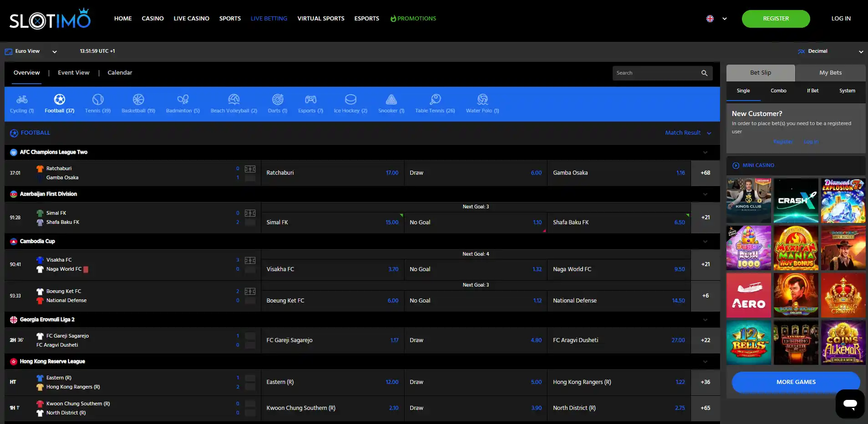868x424 pixels.
Task: Open pitch view for Simal FK match
Action: click(x=250, y=213)
